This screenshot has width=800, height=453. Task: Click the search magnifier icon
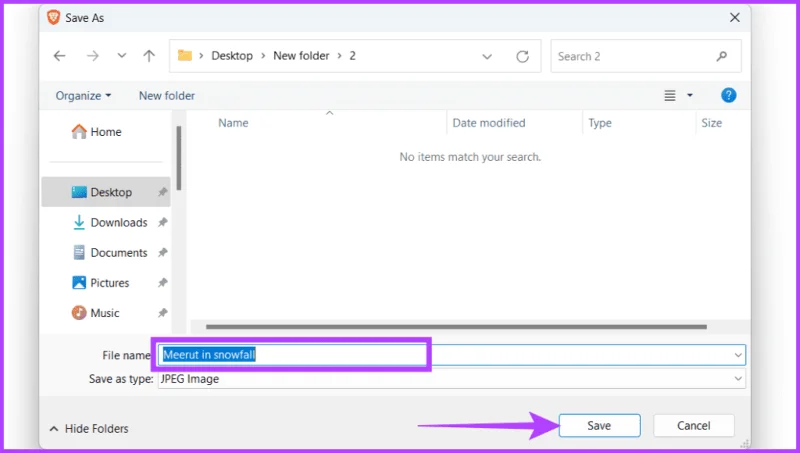(721, 56)
